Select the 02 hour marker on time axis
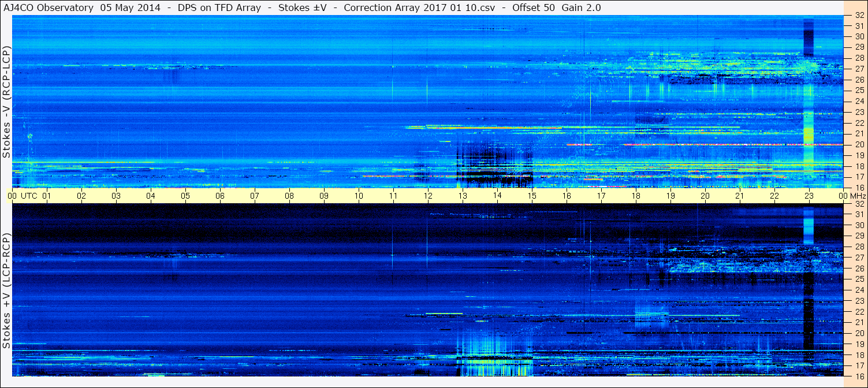 click(x=81, y=196)
